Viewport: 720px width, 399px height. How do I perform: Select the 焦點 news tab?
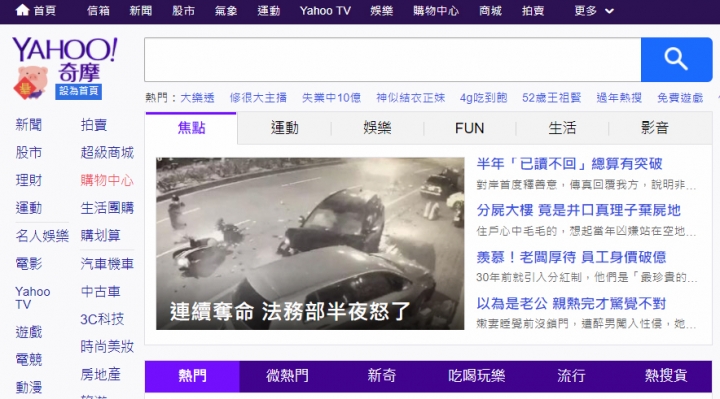pos(191,128)
